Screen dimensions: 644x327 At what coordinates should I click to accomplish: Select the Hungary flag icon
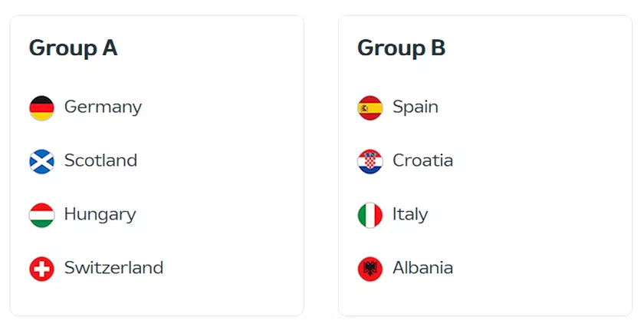tap(41, 215)
